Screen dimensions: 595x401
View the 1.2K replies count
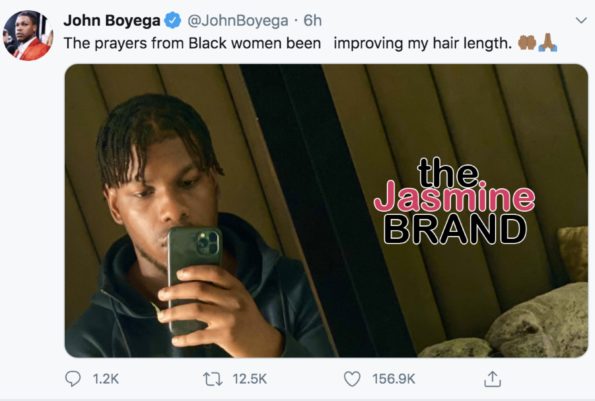click(106, 379)
